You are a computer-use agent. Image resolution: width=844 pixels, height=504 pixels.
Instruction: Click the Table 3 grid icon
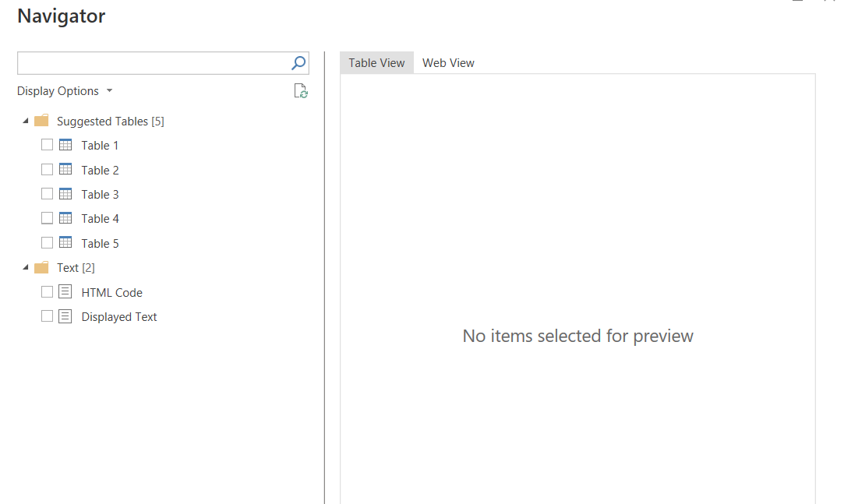(x=65, y=194)
